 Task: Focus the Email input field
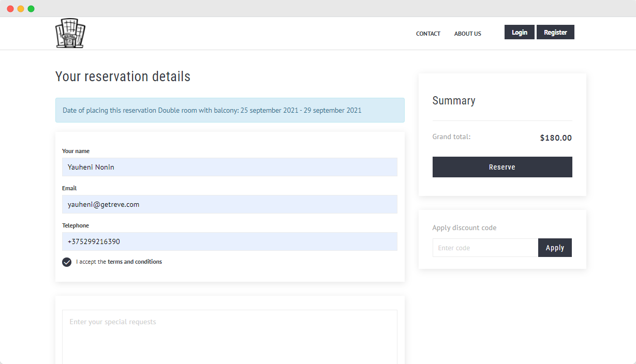(230, 204)
